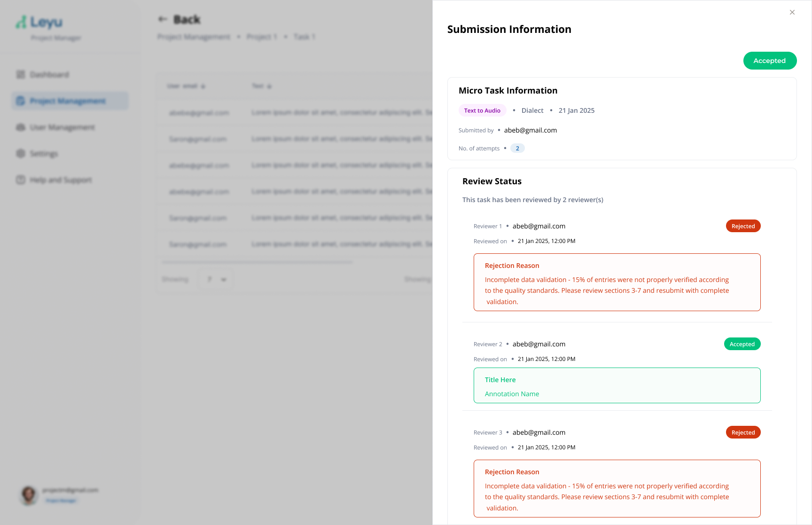The height and width of the screenshot is (525, 812).
Task: Click the Project Manager label under the avatar
Action: tap(61, 501)
